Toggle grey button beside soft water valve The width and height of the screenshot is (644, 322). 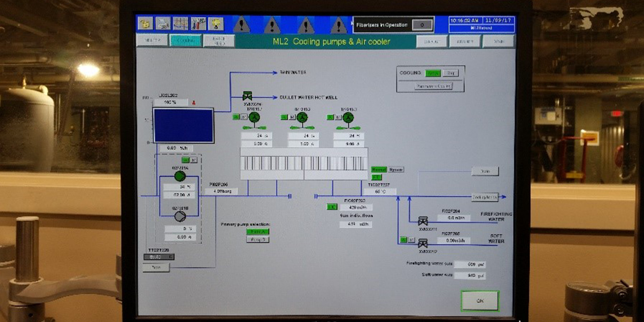tap(411, 240)
